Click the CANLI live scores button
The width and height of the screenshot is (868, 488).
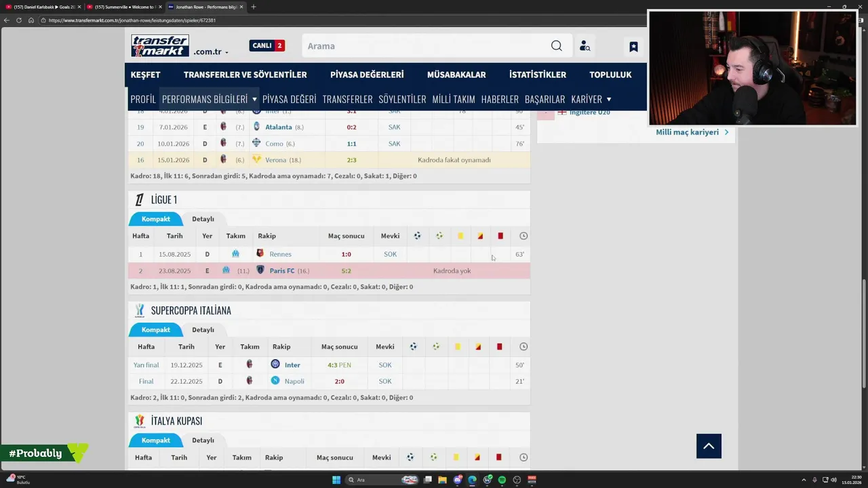pos(267,45)
